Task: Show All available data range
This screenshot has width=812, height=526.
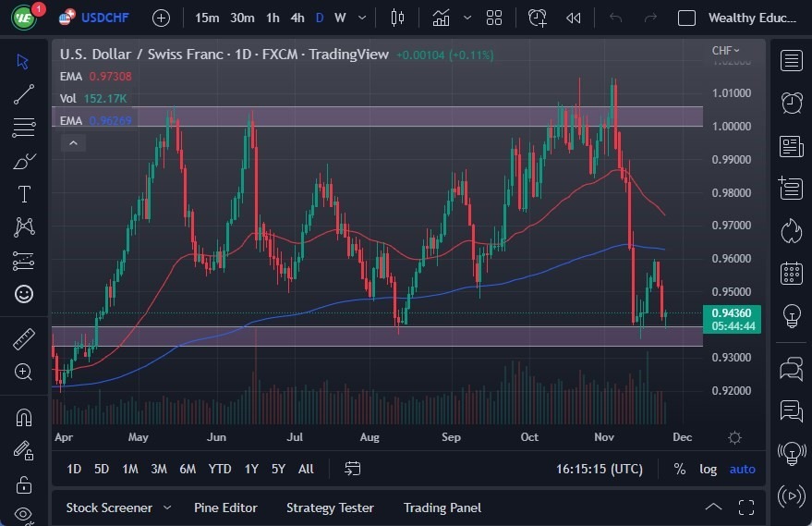Action: point(306,469)
